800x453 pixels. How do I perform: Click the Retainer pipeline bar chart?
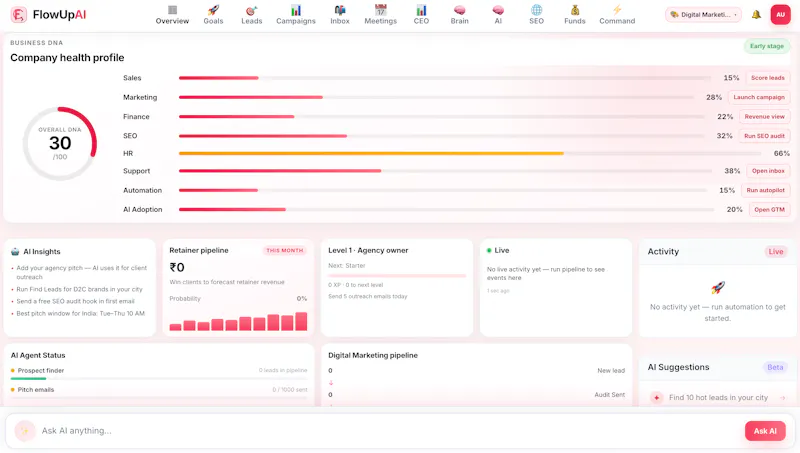tap(238, 321)
